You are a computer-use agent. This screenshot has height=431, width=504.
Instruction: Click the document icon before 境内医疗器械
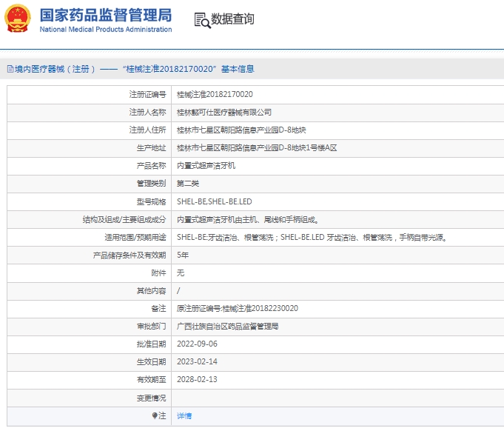(x=10, y=69)
